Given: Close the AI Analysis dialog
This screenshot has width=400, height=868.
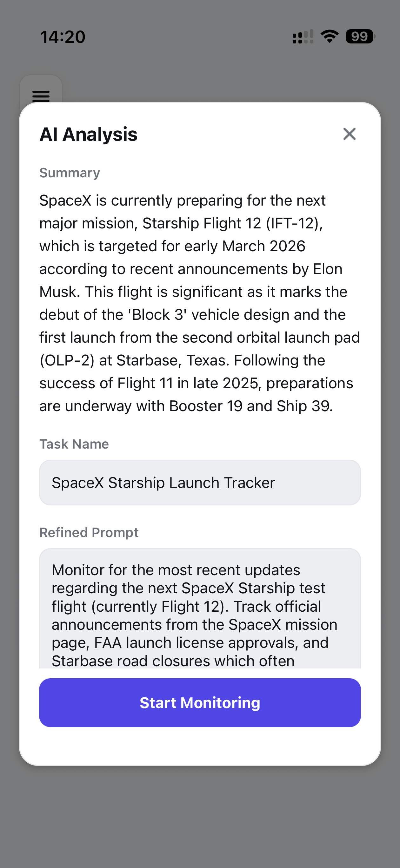Looking at the screenshot, I should tap(349, 134).
